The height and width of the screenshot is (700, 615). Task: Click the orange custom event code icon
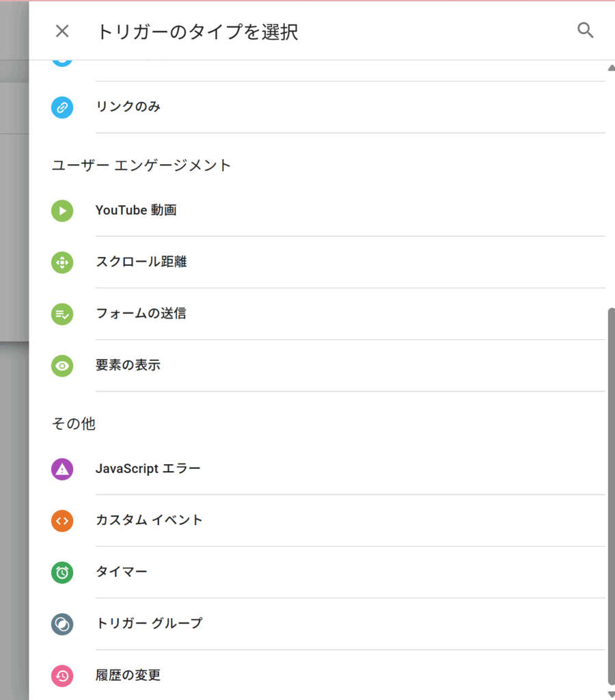click(62, 521)
